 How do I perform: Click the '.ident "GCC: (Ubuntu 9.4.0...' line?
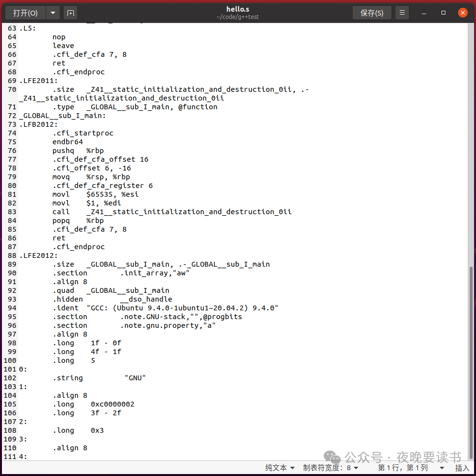coord(166,308)
